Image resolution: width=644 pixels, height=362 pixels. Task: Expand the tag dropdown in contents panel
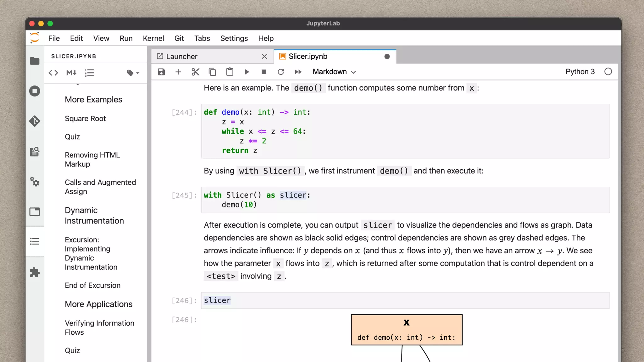pos(133,73)
